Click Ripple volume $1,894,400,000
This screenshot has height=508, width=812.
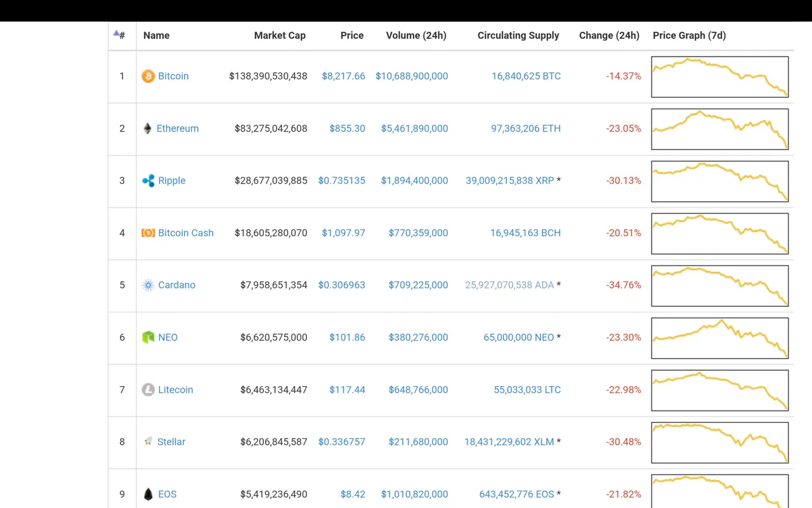414,181
